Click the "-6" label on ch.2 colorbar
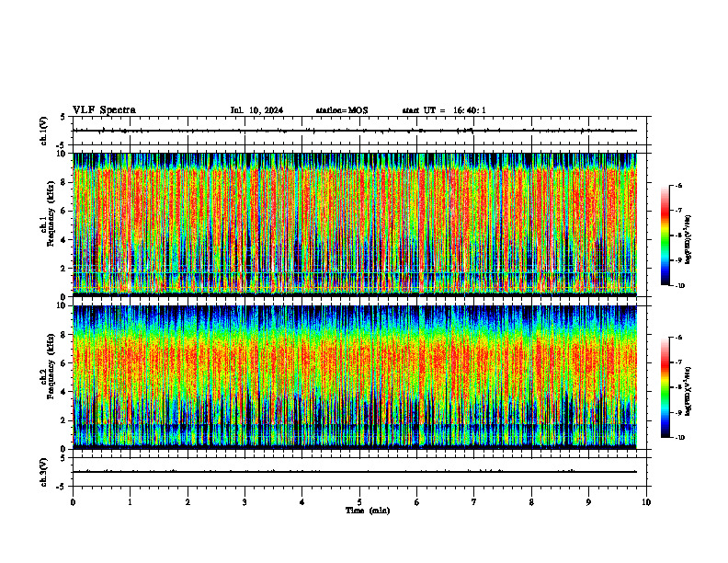This screenshot has width=728, height=563. pos(678,338)
